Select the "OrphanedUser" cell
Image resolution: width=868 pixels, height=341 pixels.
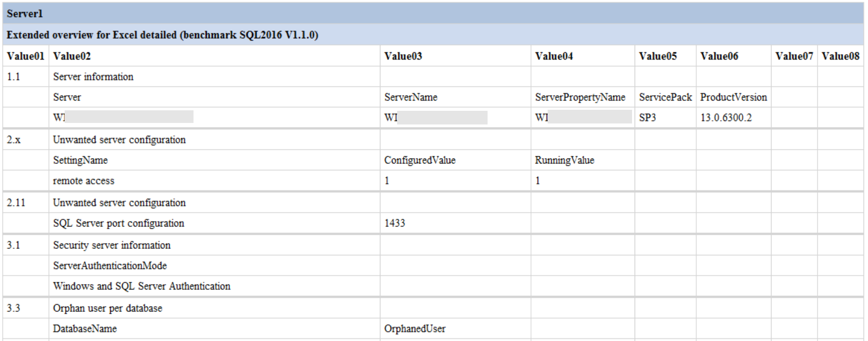coord(415,329)
